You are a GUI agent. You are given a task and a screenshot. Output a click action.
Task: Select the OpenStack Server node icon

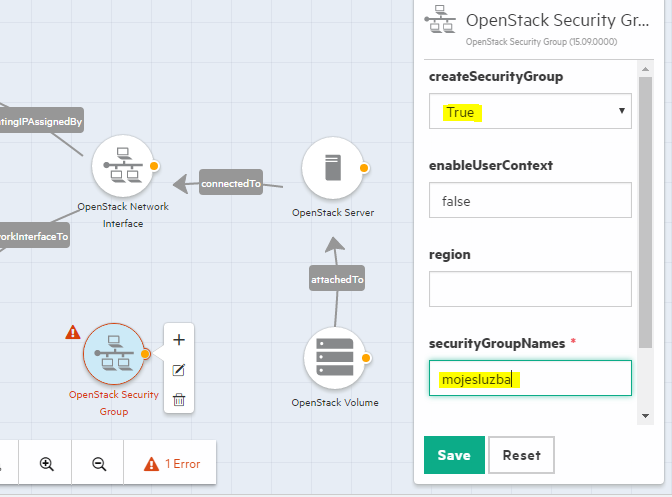(333, 168)
